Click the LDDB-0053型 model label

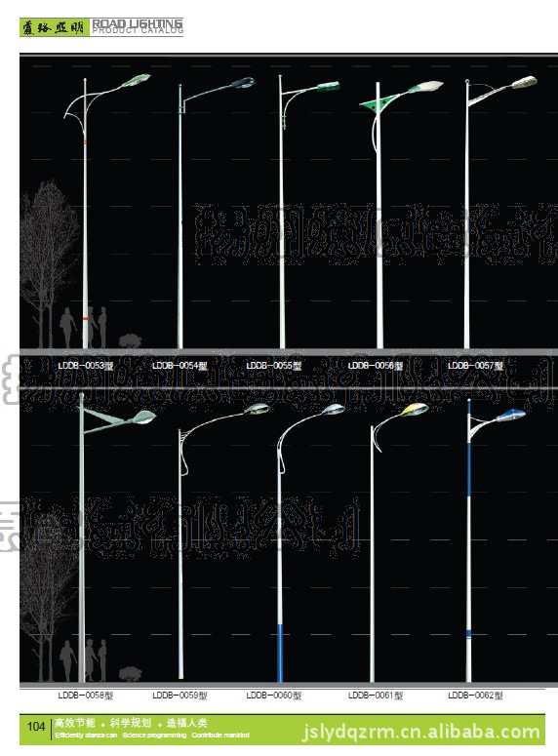[86, 366]
